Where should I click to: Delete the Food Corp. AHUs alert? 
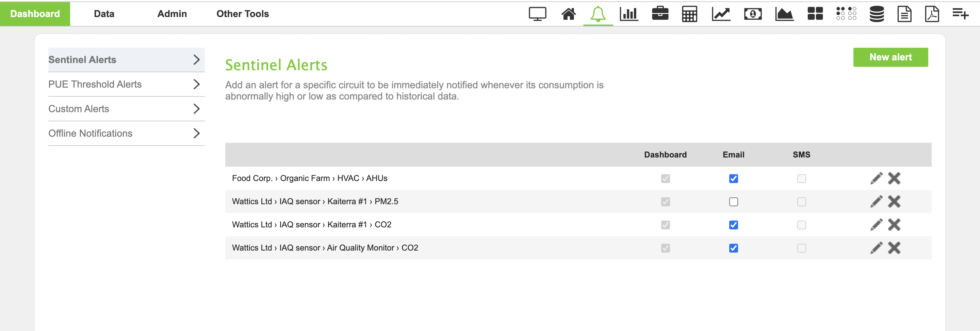pos(894,178)
